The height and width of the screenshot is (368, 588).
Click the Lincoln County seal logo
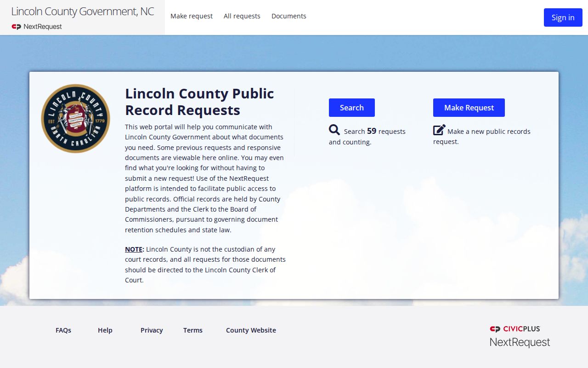pos(75,119)
